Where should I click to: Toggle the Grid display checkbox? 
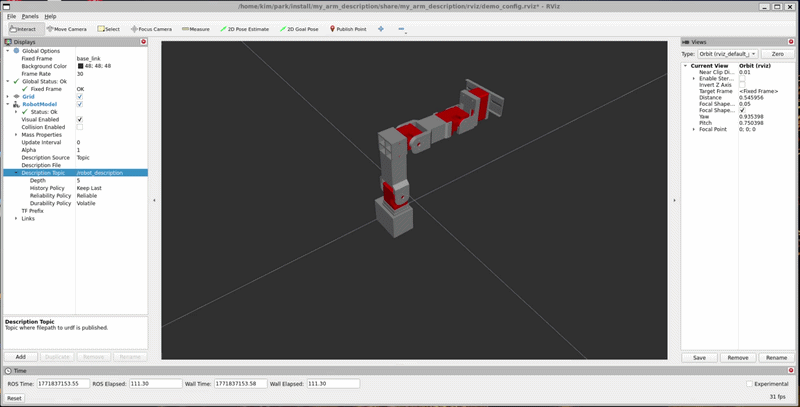click(80, 96)
